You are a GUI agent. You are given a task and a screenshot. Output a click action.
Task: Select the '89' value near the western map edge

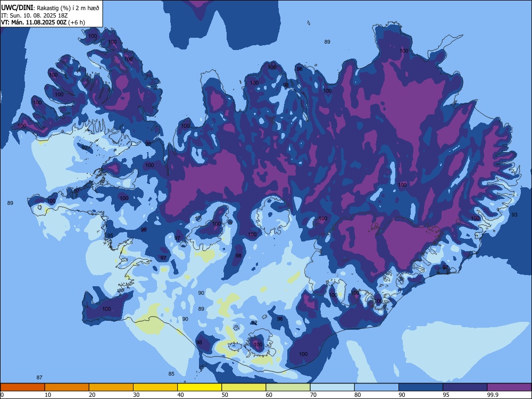(x=10, y=203)
